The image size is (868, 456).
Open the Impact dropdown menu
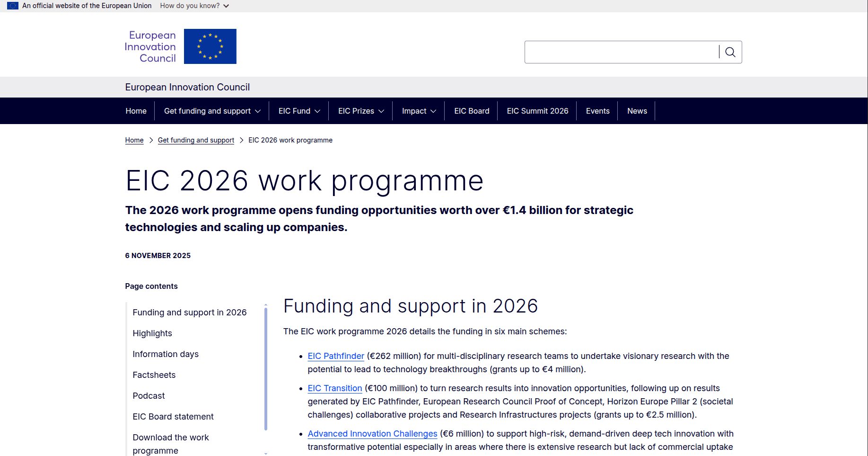(419, 111)
